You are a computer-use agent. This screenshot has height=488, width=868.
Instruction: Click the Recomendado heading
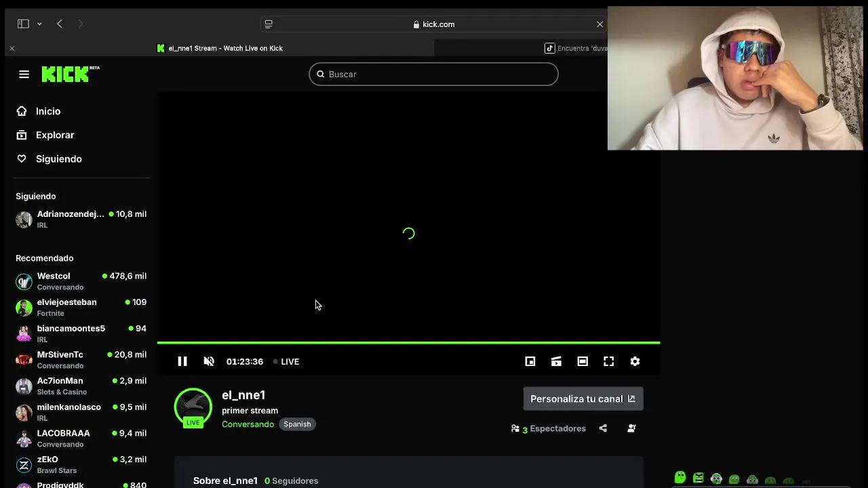44,258
